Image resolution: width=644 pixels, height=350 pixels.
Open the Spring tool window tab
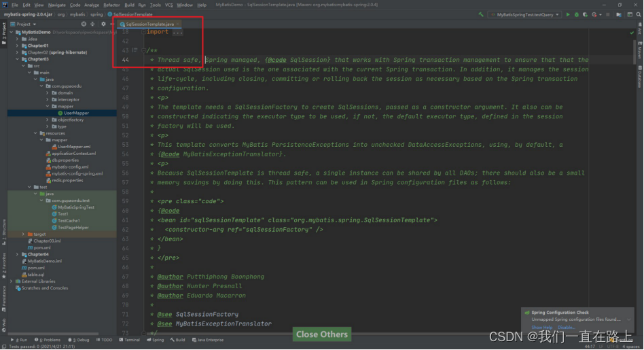pos(156,340)
